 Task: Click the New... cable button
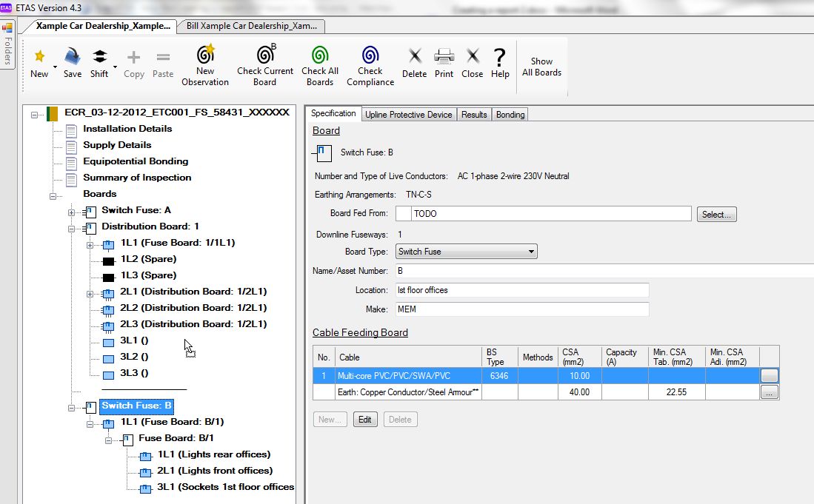[330, 420]
